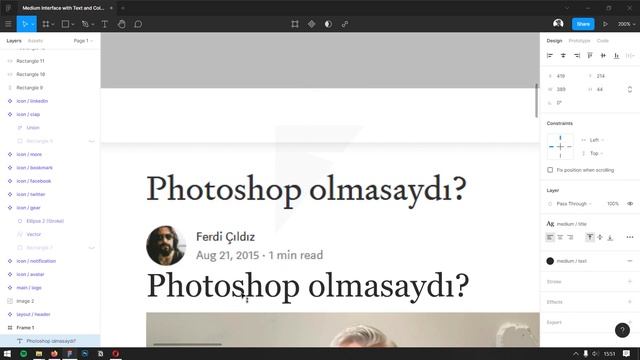The image size is (640, 360).
Task: Select the Photoshop olmasaydı? text layer
Action: 51,341
